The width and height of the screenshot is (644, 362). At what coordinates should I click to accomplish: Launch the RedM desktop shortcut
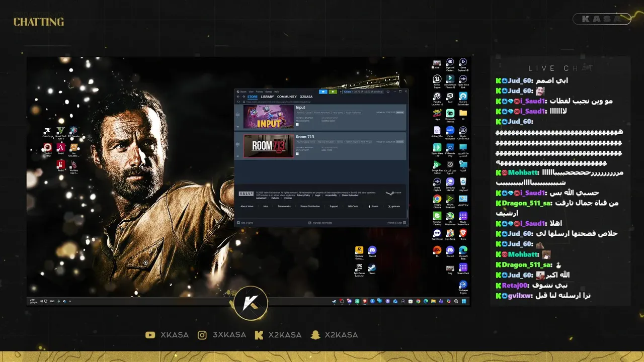(x=61, y=165)
